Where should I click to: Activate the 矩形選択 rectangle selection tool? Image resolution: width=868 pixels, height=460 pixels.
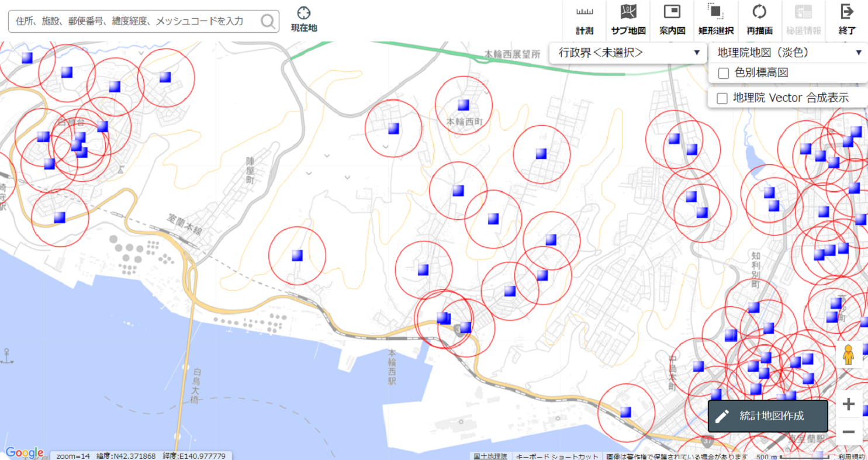[x=715, y=12]
